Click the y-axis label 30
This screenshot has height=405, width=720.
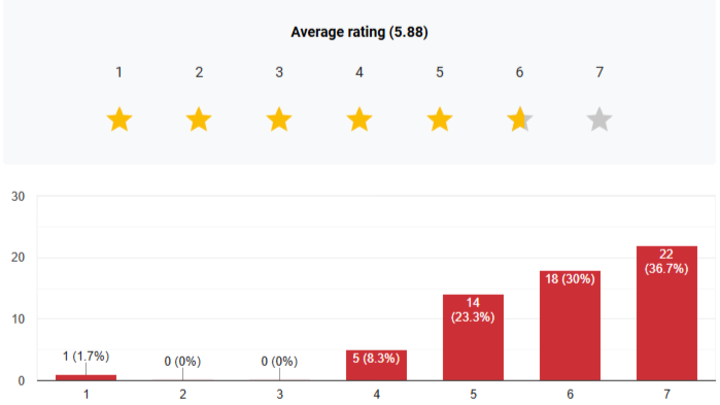(17, 196)
